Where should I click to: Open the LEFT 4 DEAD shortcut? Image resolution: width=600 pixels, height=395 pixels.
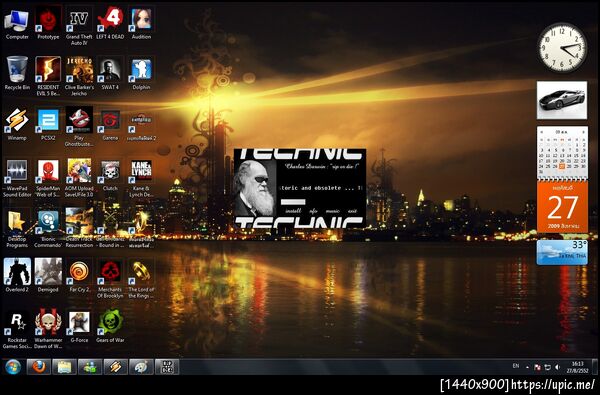[110, 24]
